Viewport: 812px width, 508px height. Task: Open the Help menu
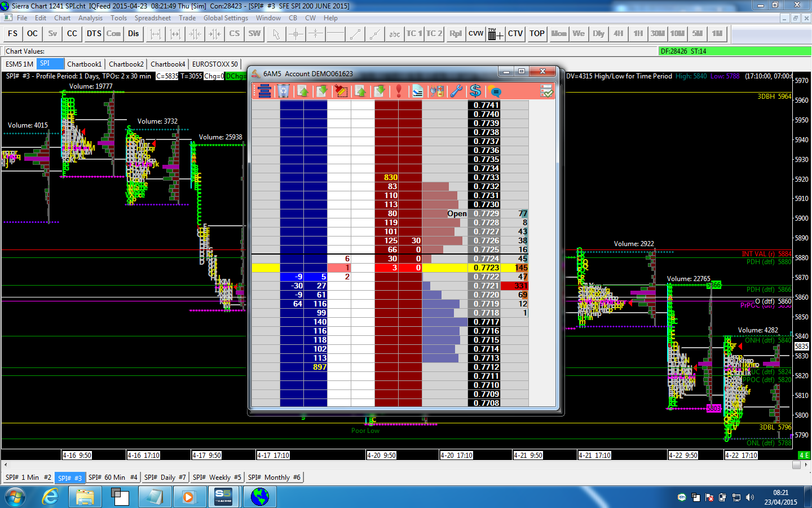pyautogui.click(x=330, y=18)
